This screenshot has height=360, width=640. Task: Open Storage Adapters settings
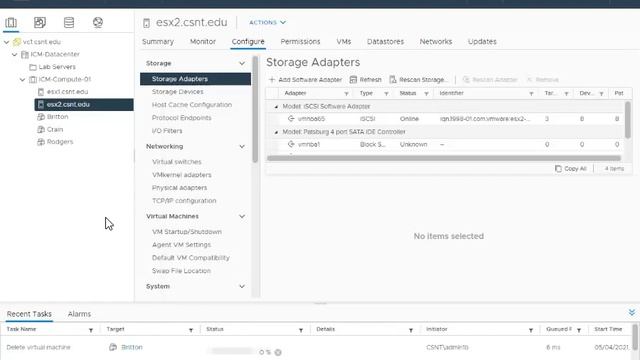pyautogui.click(x=196, y=79)
